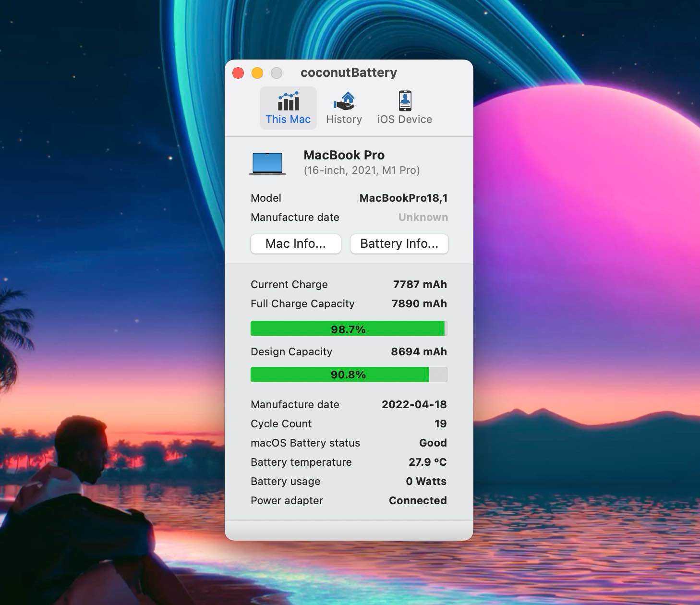This screenshot has width=700, height=605.
Task: Click the coconutBattery title text
Action: pyautogui.click(x=349, y=73)
